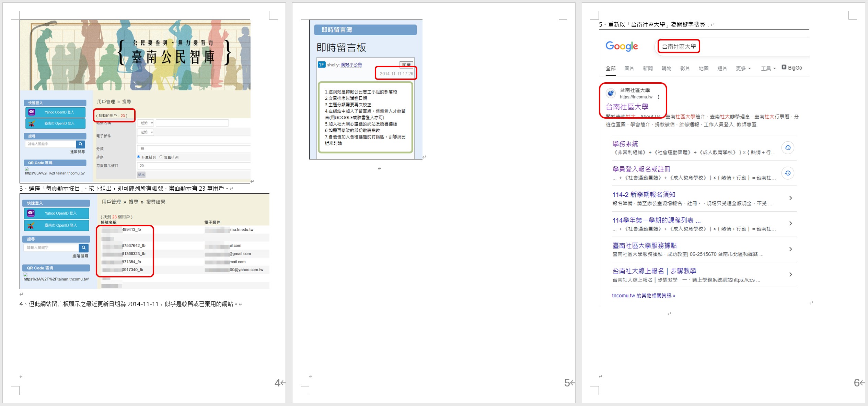The height and width of the screenshot is (406, 868).
Task: Click the magnifier search button under the banner page
Action: pos(81,144)
